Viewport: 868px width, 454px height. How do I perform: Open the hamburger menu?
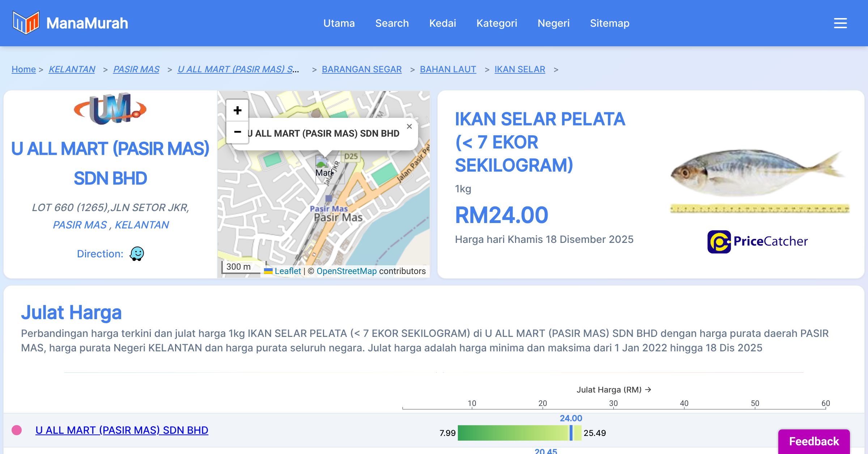tap(840, 23)
